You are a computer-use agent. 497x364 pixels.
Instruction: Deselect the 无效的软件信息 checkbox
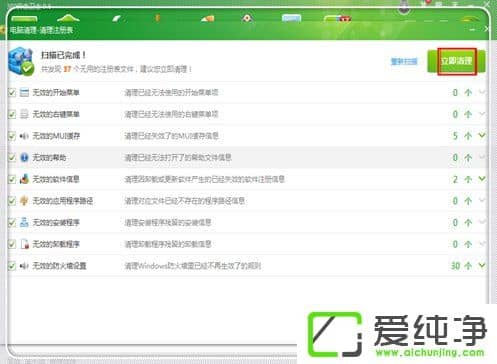pos(12,179)
